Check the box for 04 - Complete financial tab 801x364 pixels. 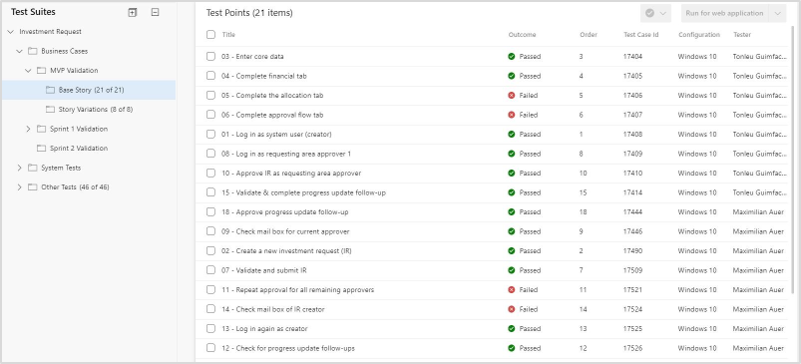pos(210,76)
